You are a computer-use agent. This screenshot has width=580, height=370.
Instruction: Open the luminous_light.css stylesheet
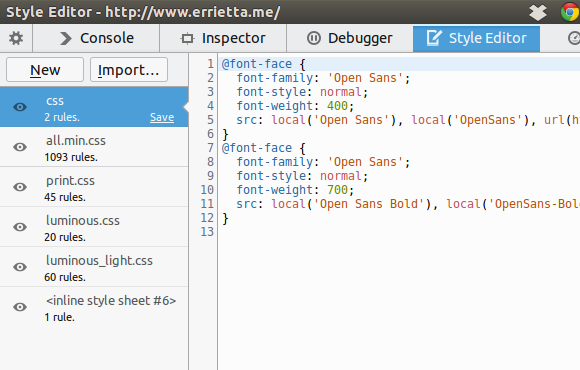click(x=94, y=267)
